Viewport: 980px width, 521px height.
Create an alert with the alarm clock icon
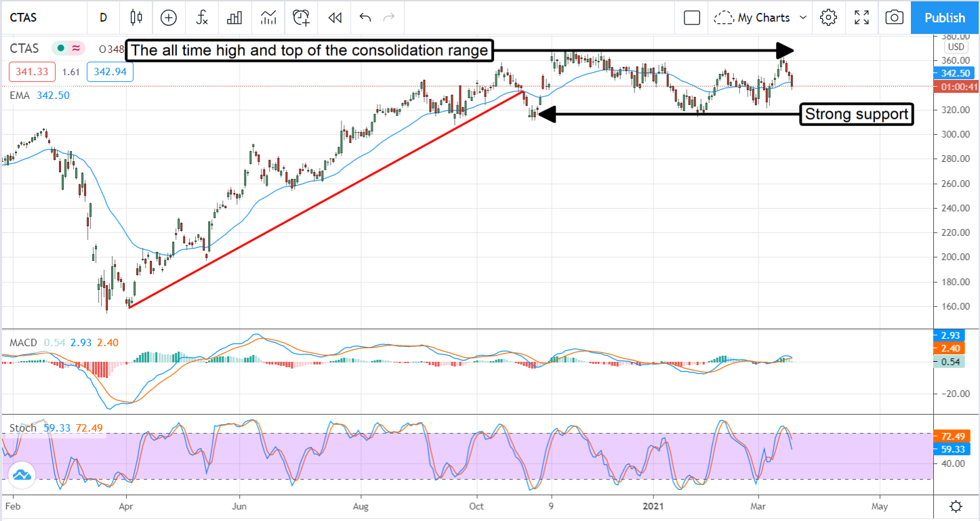(301, 18)
